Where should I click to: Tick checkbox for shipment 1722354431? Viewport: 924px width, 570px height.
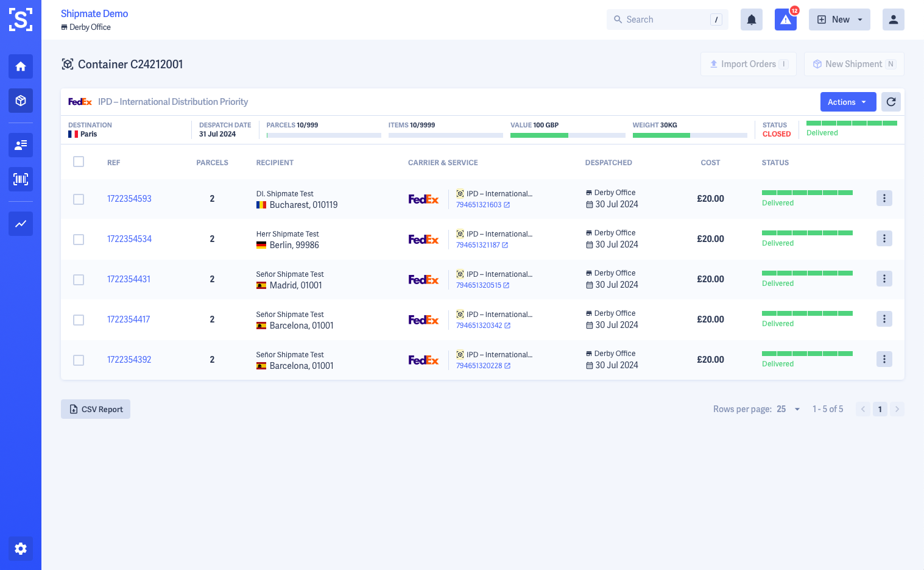click(79, 280)
